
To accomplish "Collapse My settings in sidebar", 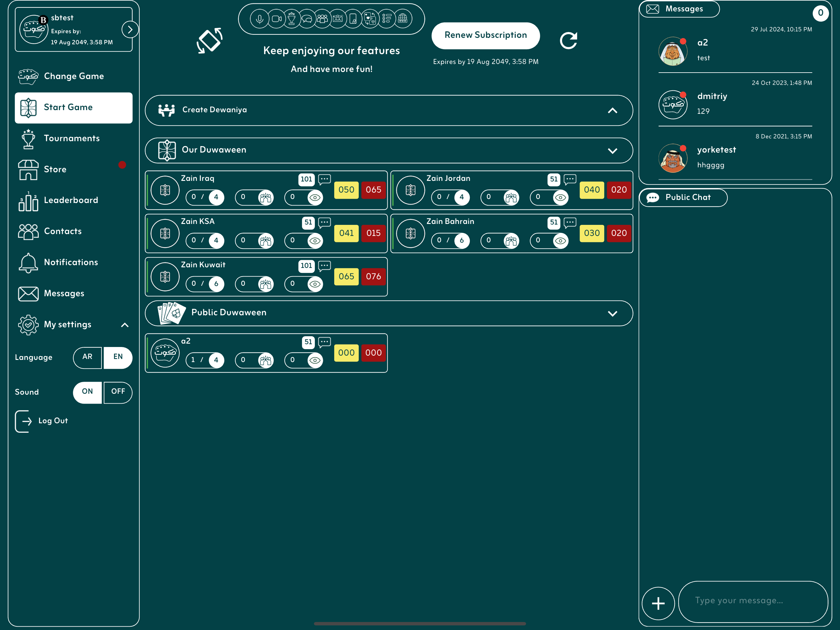I will pos(125,325).
